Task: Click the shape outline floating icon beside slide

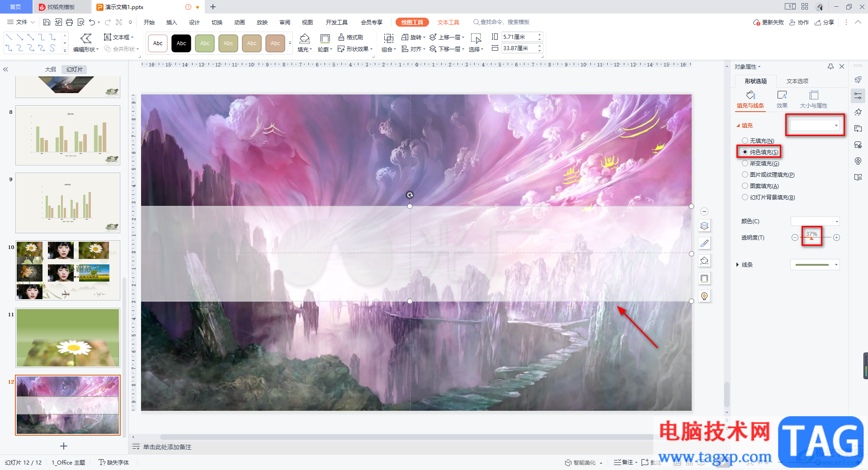Action: pyautogui.click(x=704, y=278)
